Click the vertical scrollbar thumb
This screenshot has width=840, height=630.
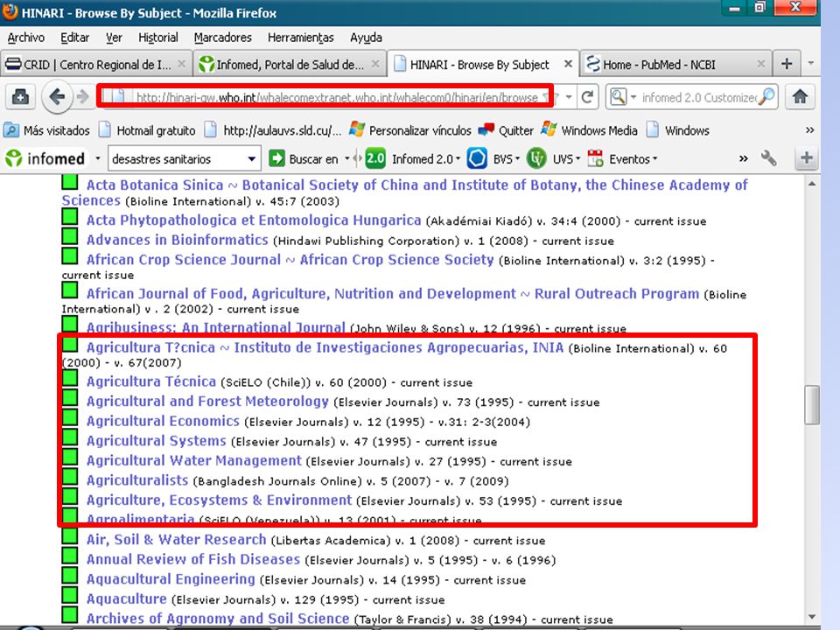click(x=812, y=404)
